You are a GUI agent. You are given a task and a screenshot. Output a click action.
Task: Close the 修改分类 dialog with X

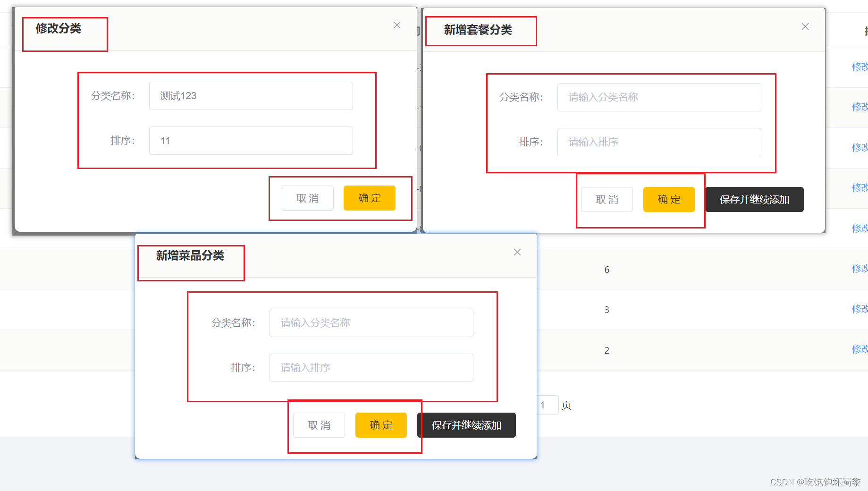click(396, 25)
